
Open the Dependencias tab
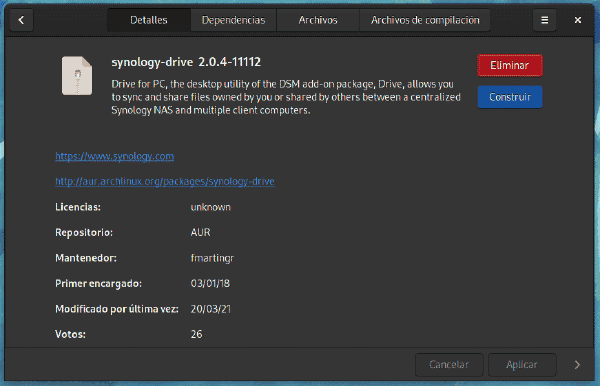pos(233,20)
